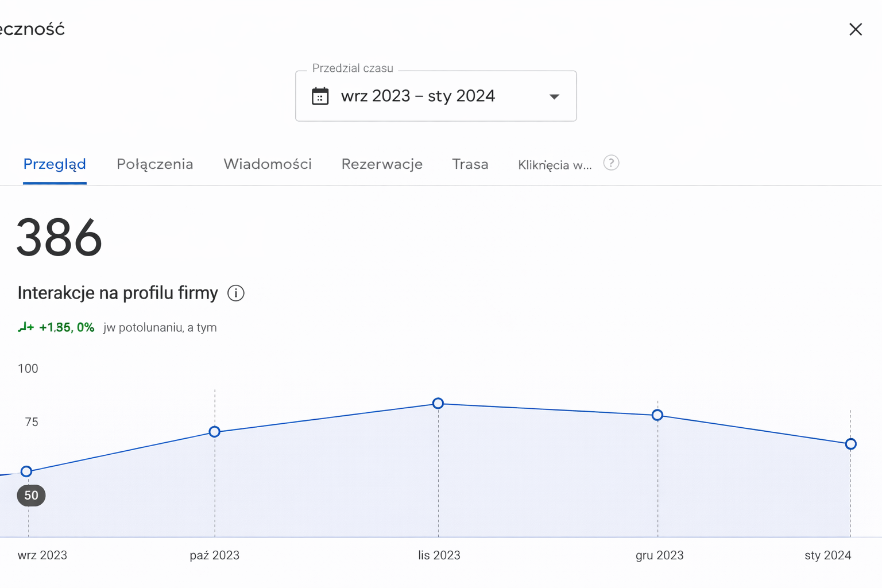
Task: Expand the date range dropdown arrow
Action: tap(554, 96)
